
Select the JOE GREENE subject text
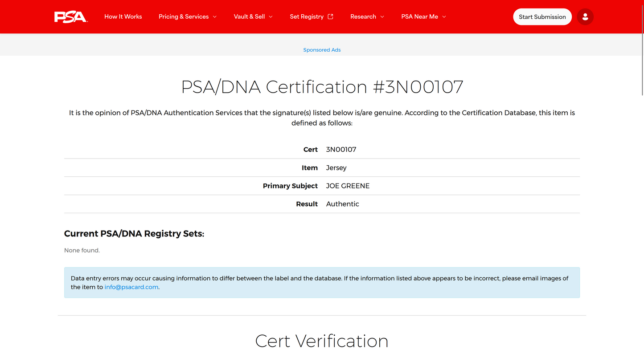point(348,186)
